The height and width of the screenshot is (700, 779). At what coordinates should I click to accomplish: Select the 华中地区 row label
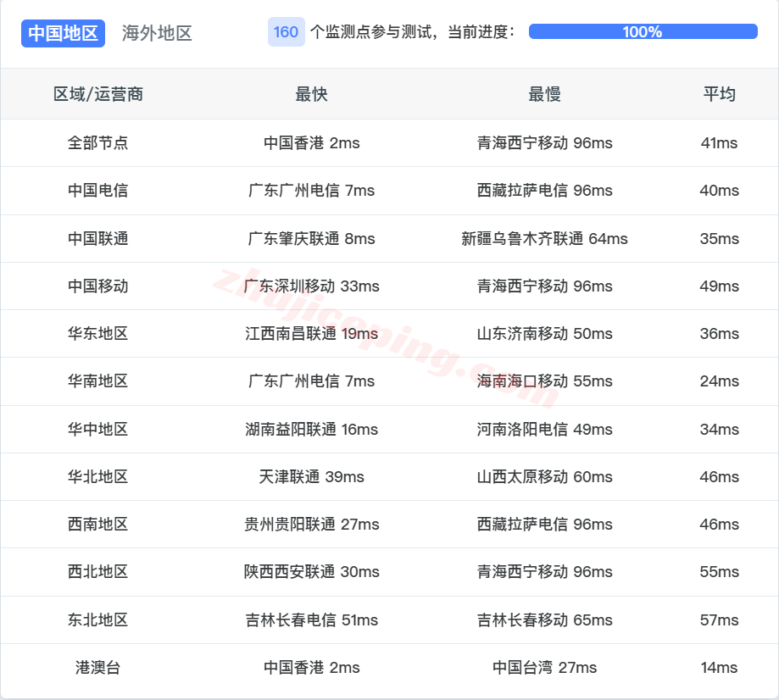point(97,430)
